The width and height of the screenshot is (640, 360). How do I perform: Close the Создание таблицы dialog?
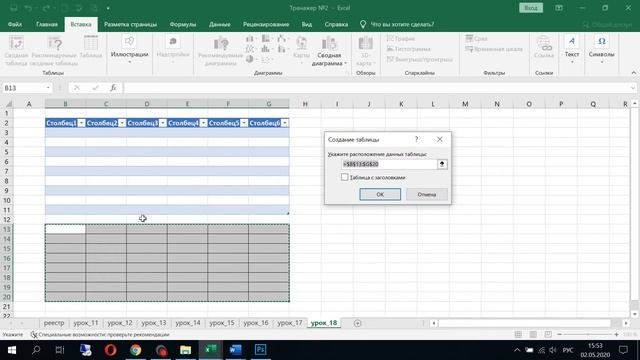(440, 139)
